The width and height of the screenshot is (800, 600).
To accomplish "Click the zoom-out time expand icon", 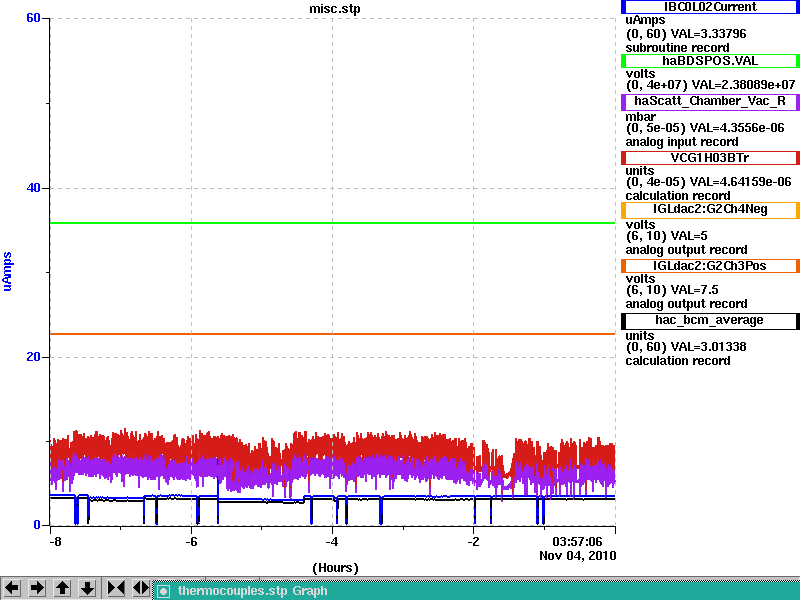I will (141, 588).
